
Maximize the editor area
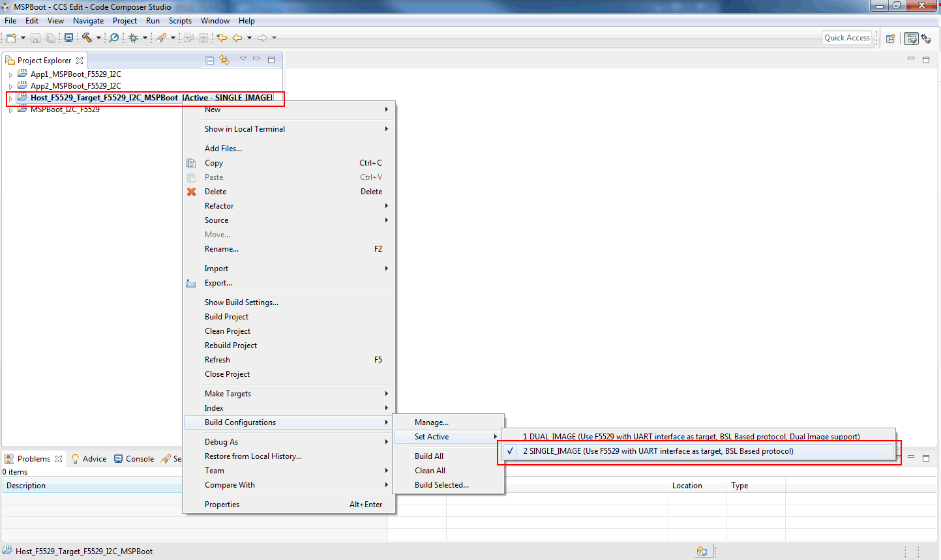[926, 59]
